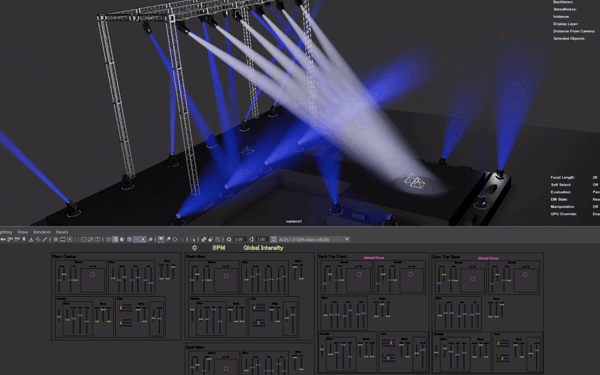Click the exposure value field showing 0.00

[239, 239]
